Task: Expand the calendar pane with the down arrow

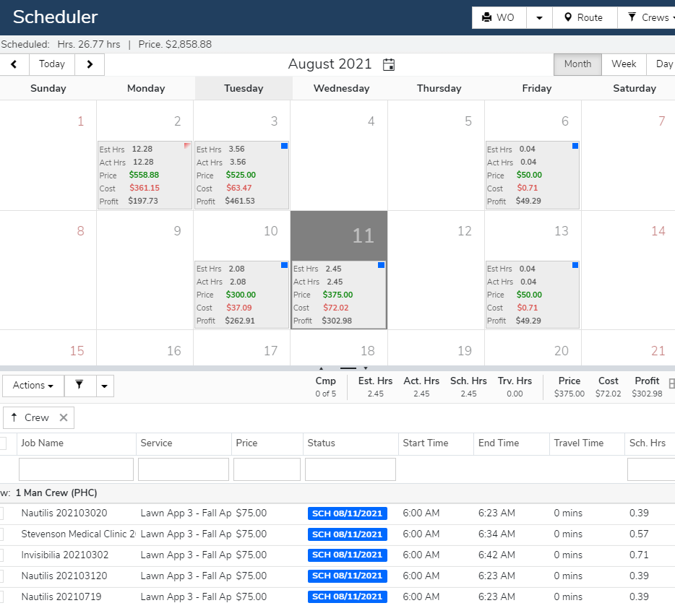Action: pos(366,368)
